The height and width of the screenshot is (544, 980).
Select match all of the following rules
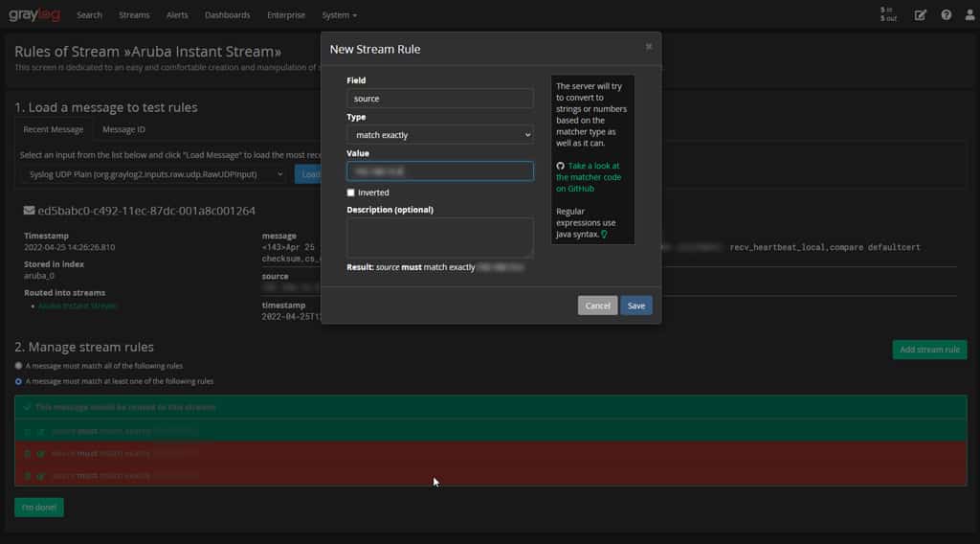click(x=18, y=366)
